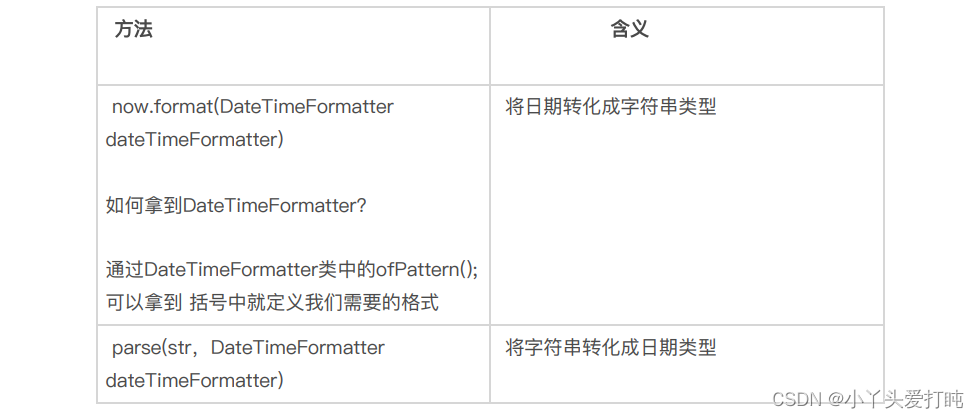Click the 通过DateTimeFormatter类中的ofPattern(); line
Image resolution: width=979 pixels, height=418 pixels.
[292, 270]
